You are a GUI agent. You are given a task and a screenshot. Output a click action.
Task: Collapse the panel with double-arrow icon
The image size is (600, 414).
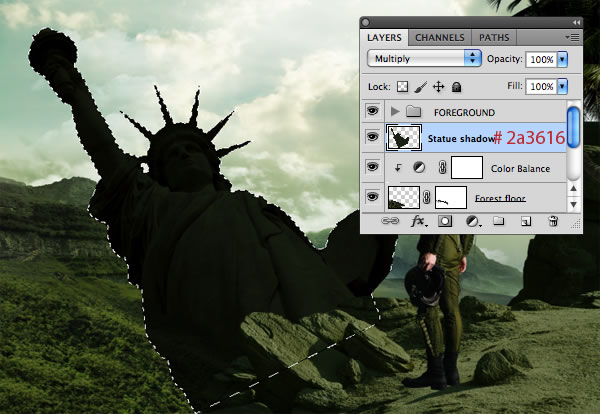tap(576, 23)
